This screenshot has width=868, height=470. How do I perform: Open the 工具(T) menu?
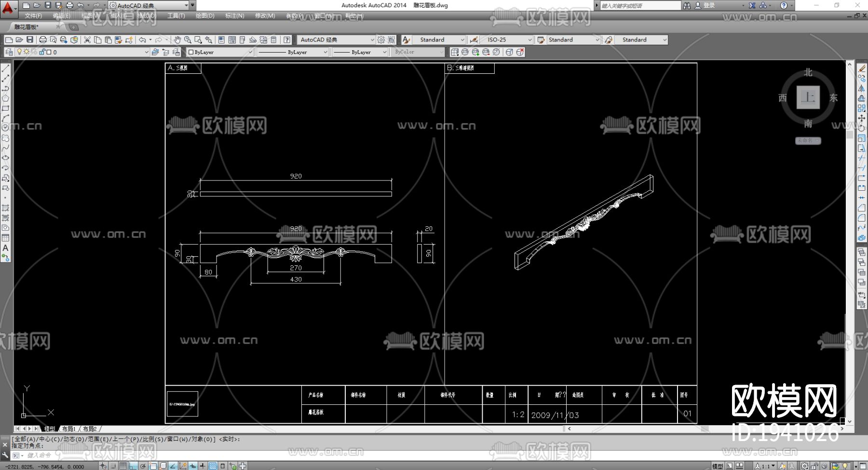(176, 16)
